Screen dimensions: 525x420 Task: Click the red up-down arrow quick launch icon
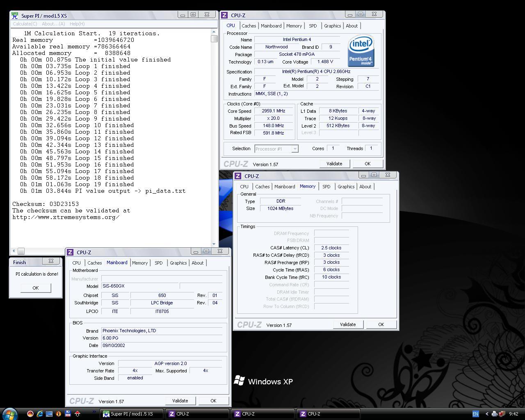(x=77, y=414)
